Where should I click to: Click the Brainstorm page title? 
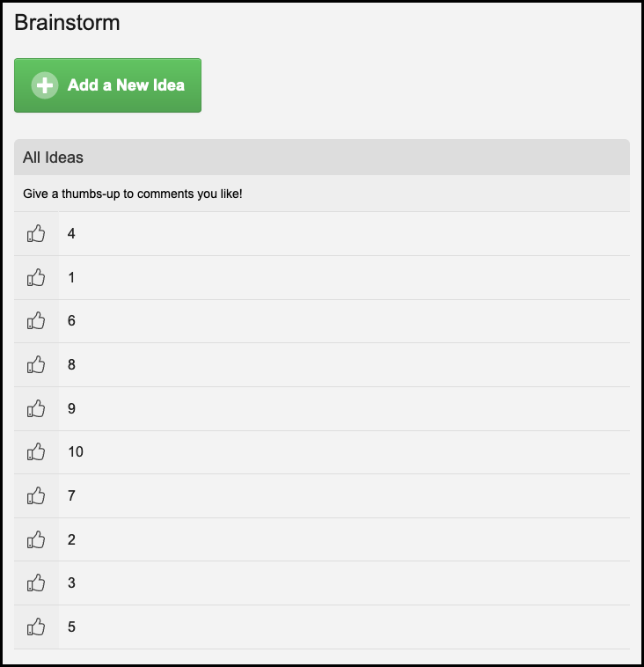point(67,23)
